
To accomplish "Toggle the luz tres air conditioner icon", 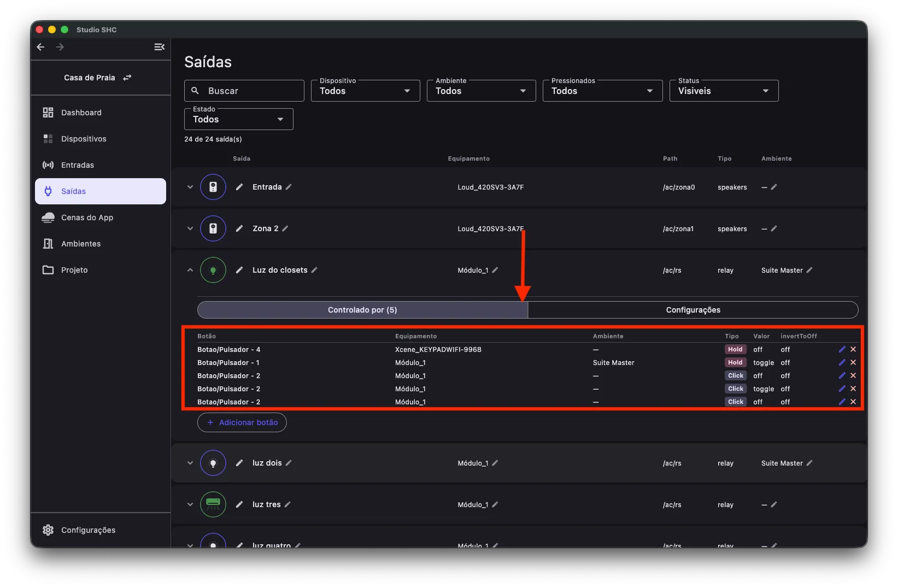I will pos(213,504).
